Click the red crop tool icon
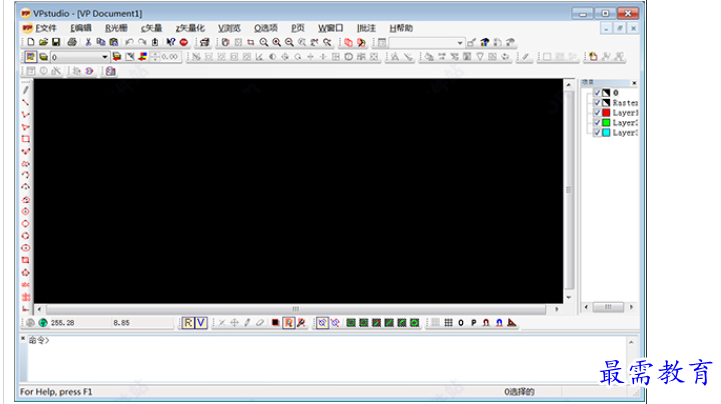 tap(251, 42)
